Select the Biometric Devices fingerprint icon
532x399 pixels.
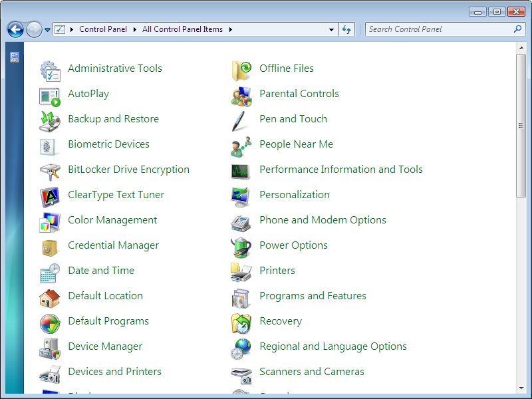[x=50, y=147]
